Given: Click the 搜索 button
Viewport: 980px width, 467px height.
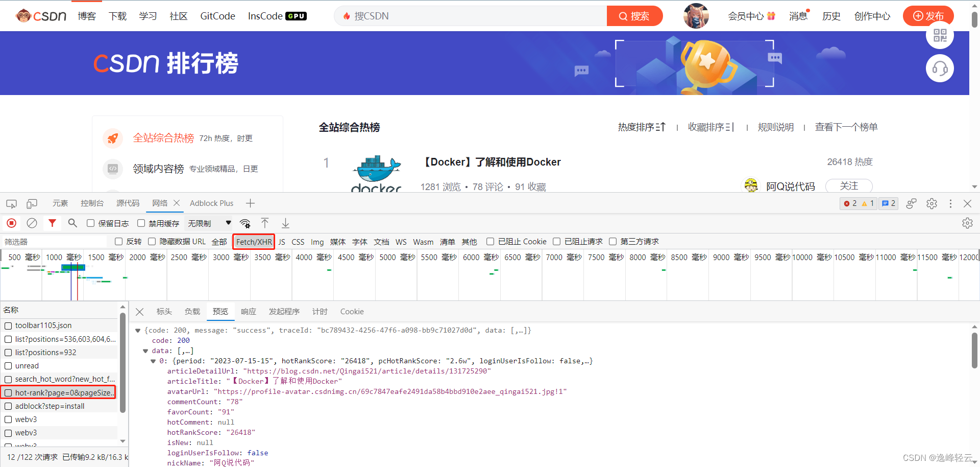Looking at the screenshot, I should pos(634,16).
